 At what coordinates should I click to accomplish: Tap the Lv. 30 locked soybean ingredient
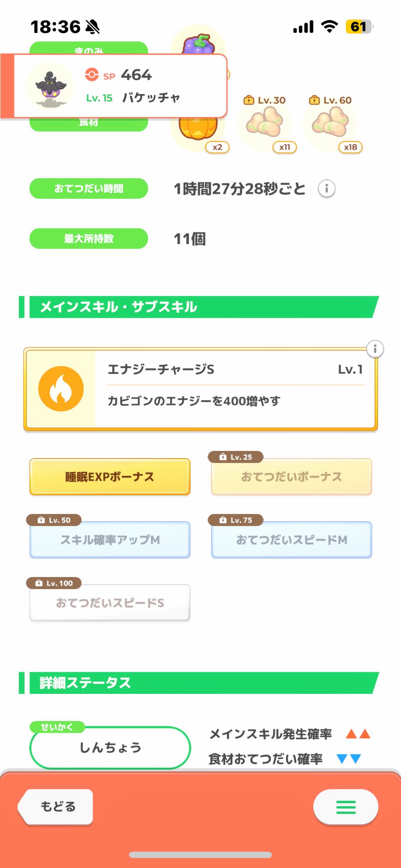tap(265, 123)
